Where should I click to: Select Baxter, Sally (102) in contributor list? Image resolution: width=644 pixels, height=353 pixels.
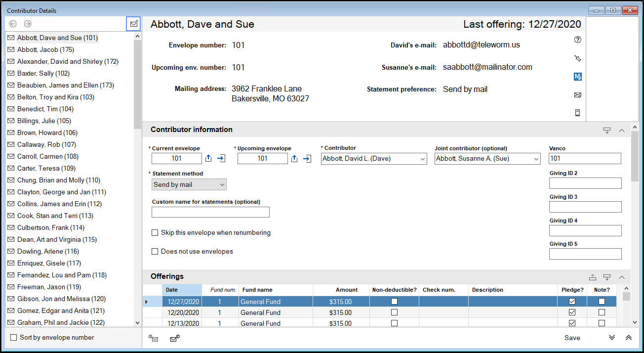[x=43, y=74]
